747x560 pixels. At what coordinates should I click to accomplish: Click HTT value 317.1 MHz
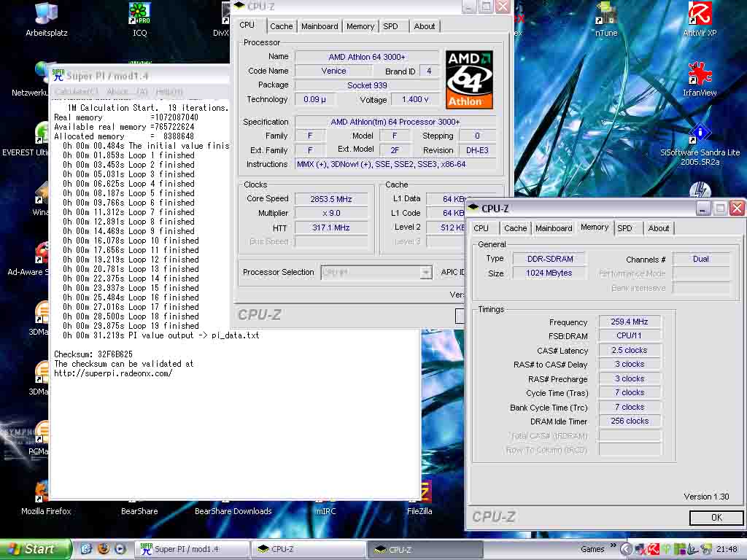(x=331, y=227)
